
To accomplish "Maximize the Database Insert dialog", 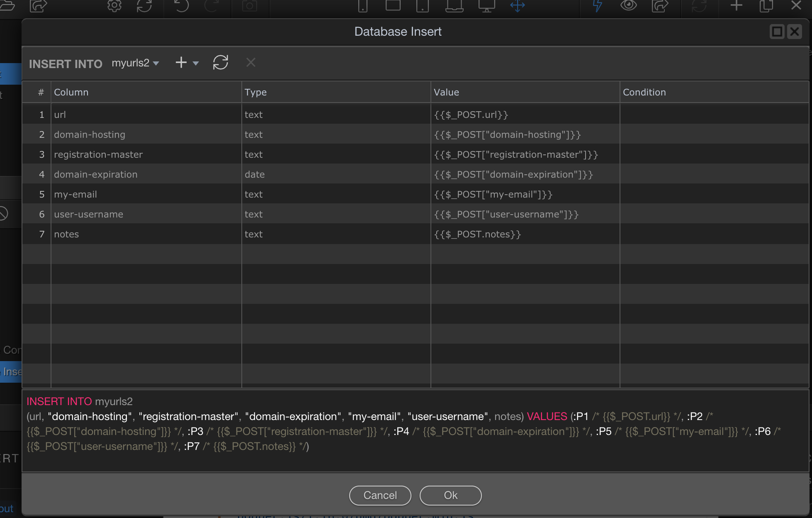I will pyautogui.click(x=777, y=32).
